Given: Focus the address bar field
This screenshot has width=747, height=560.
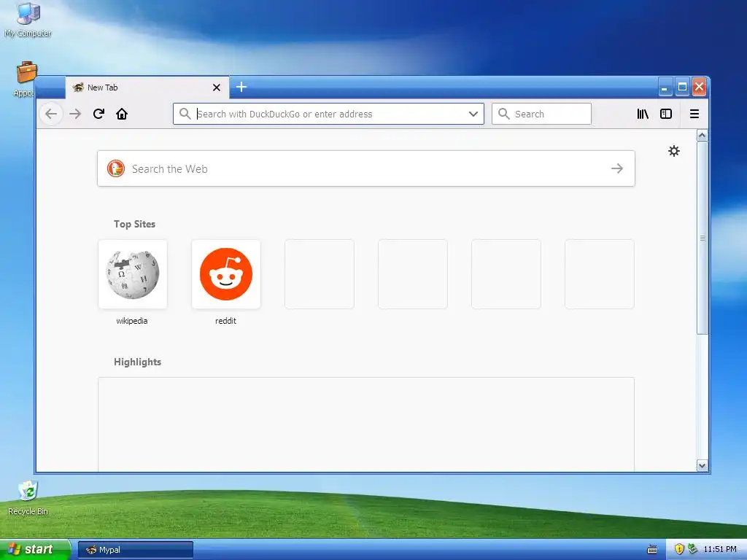Looking at the screenshot, I should click(329, 114).
